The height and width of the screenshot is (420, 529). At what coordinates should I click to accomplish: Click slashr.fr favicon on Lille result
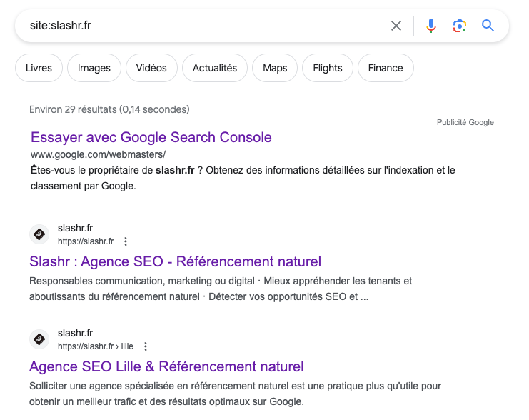point(39,339)
